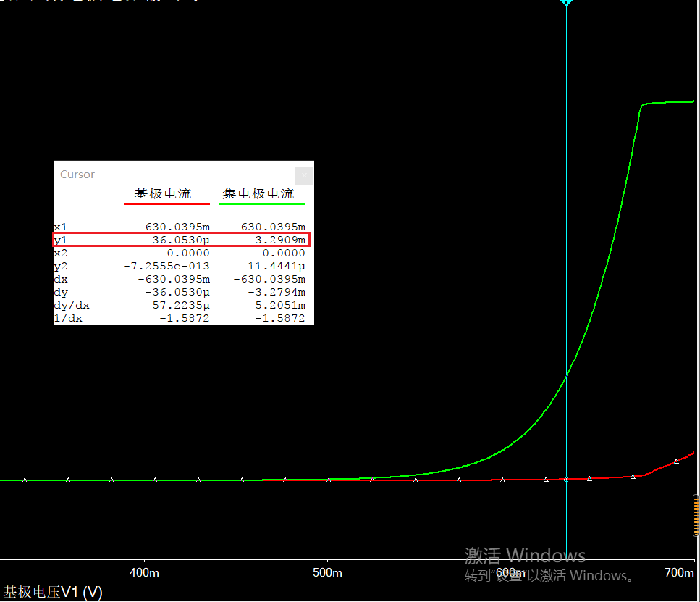700x602 pixels.
Task: Click the 基极电压V1 (V) axis title
Action: point(54,592)
